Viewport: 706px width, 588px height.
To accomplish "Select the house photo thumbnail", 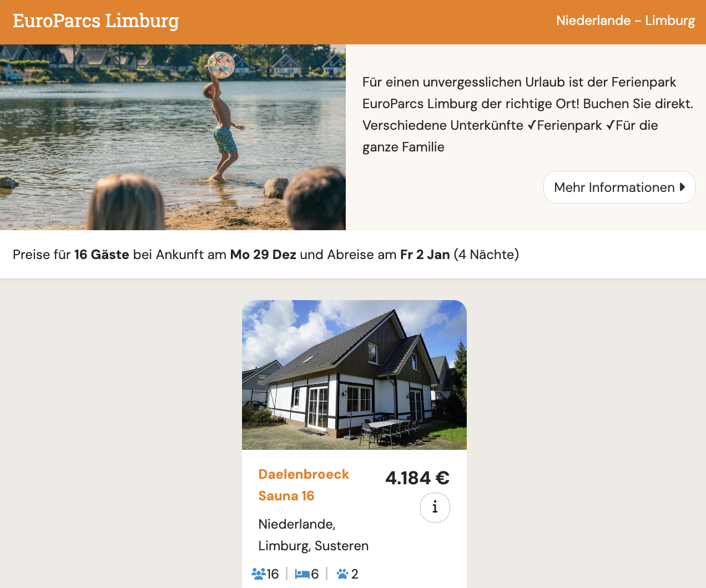I will pos(354,375).
